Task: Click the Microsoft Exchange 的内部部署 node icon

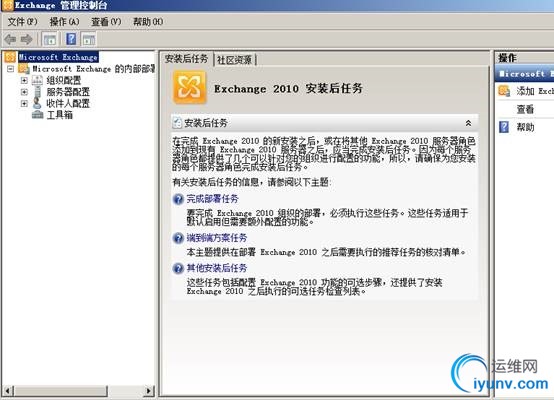Action: click(24, 68)
